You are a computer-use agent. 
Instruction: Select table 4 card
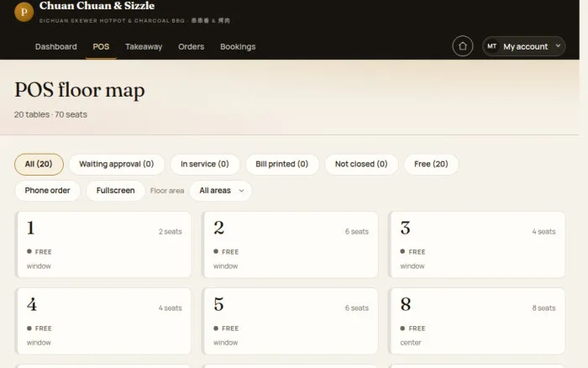point(102,321)
